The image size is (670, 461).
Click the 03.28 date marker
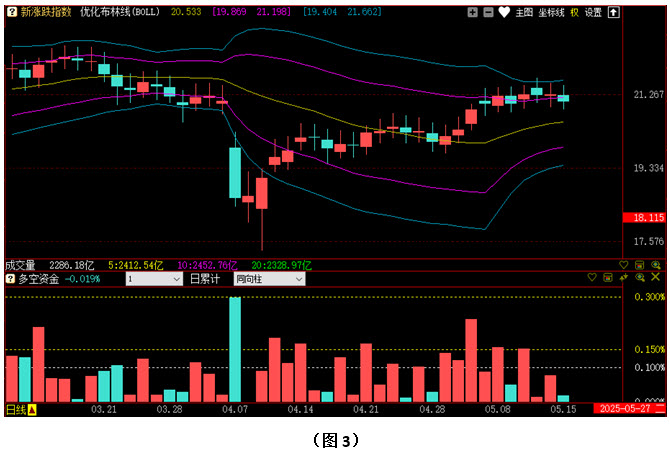click(x=170, y=409)
